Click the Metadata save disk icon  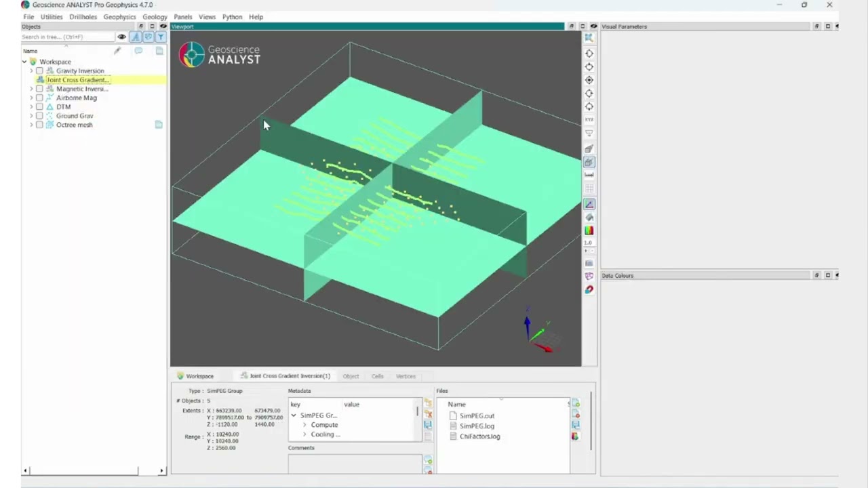click(428, 425)
